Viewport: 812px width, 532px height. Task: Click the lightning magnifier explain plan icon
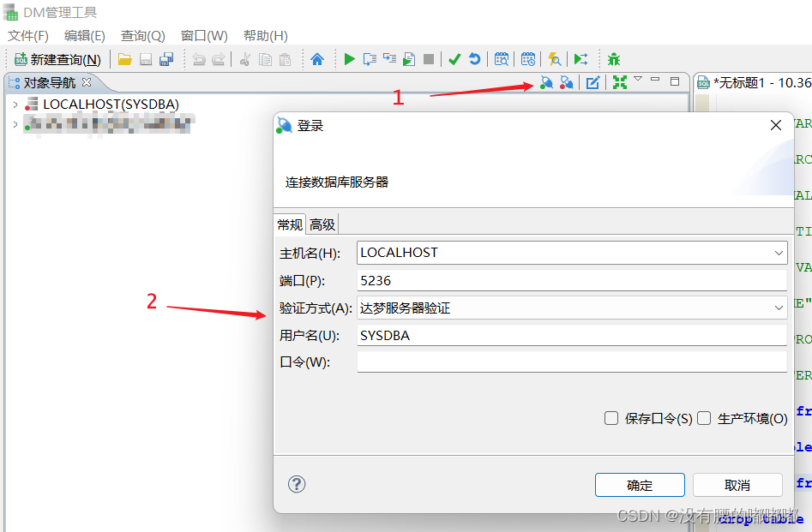point(555,59)
